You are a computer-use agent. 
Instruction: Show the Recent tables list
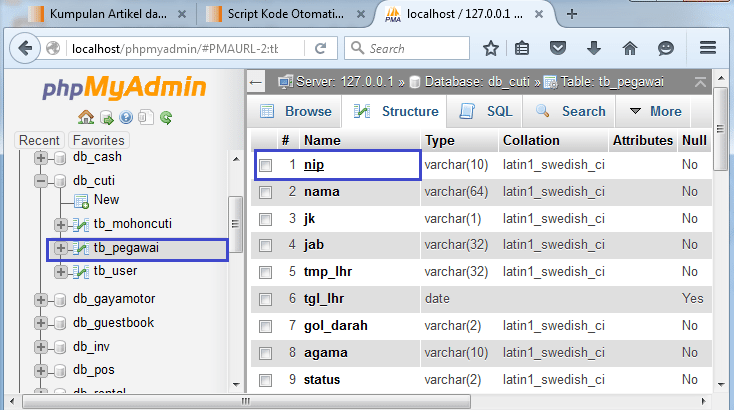[39, 140]
